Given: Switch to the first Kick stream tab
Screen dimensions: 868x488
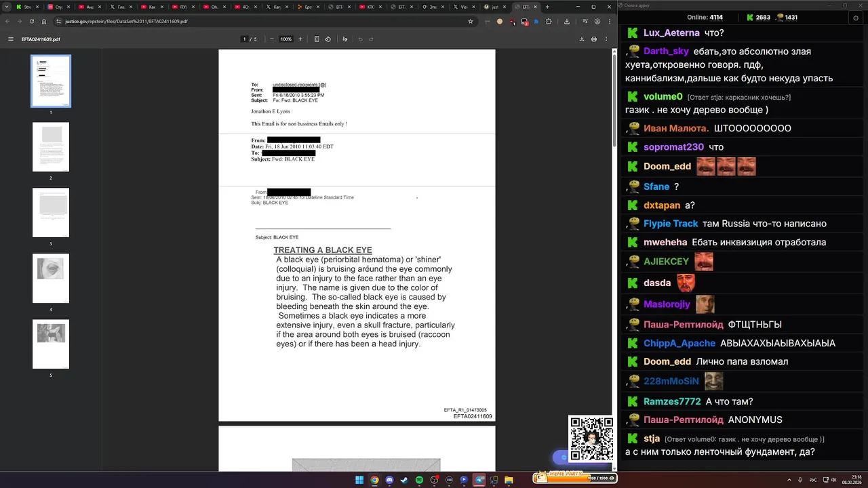Looking at the screenshot, I should point(26,7).
